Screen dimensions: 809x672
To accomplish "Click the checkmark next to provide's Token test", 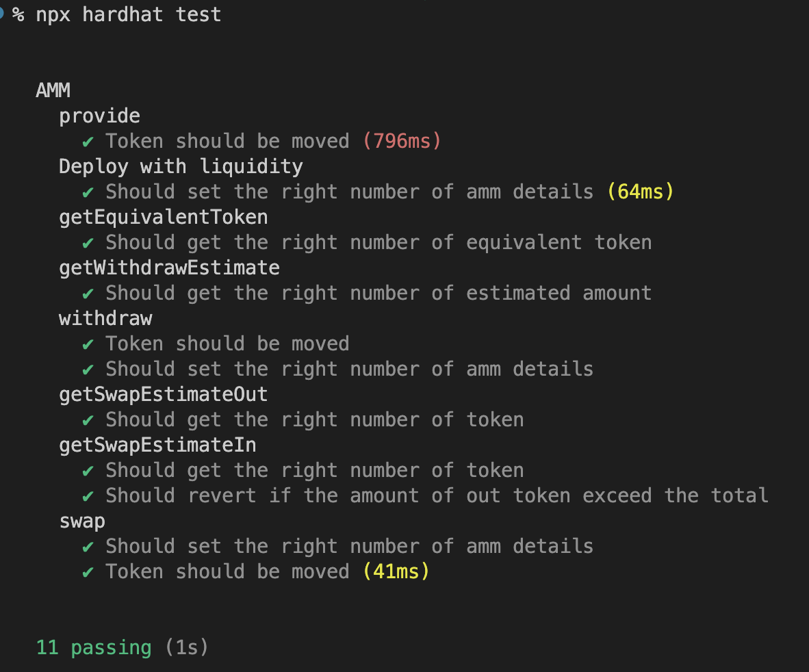I will [88, 142].
